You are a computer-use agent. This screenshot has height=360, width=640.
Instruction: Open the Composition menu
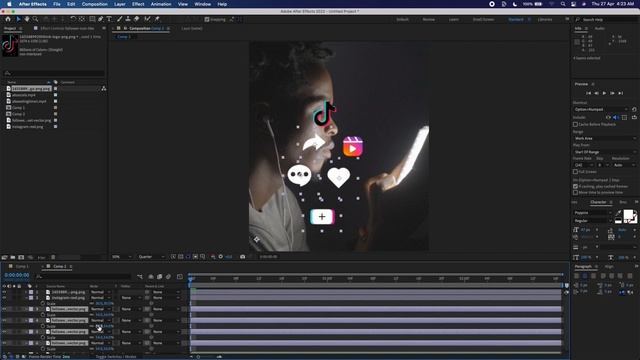pos(95,4)
